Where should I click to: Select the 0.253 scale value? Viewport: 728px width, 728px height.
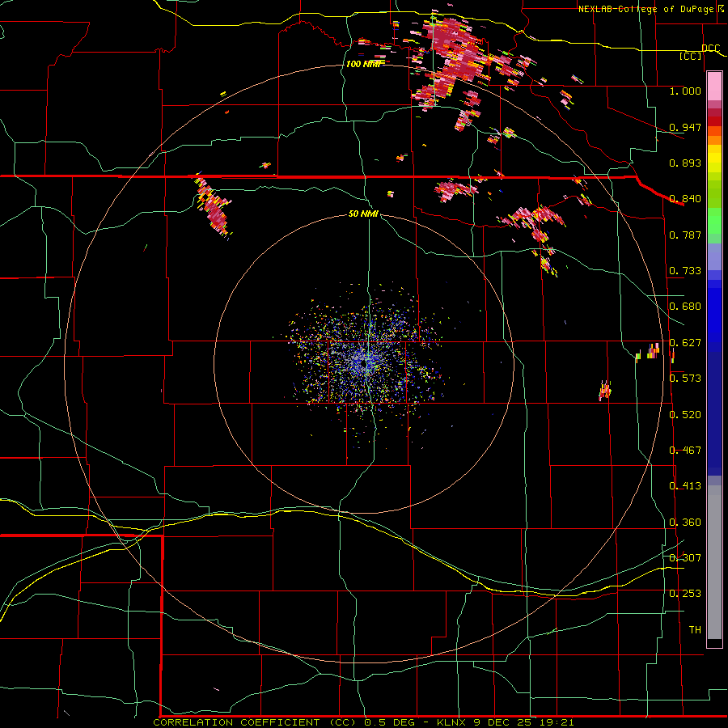[x=685, y=594]
